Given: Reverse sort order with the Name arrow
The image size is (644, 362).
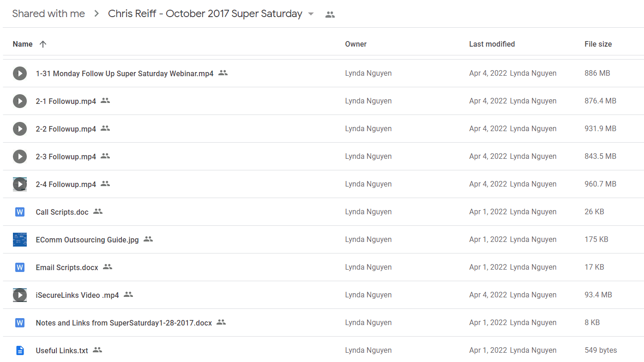Looking at the screenshot, I should tap(43, 44).
